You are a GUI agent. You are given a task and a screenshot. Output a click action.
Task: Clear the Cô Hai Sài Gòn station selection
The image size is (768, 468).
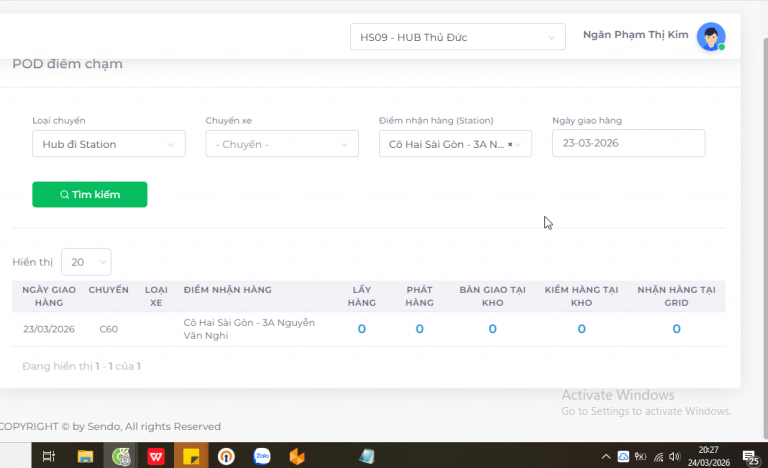[x=510, y=145]
